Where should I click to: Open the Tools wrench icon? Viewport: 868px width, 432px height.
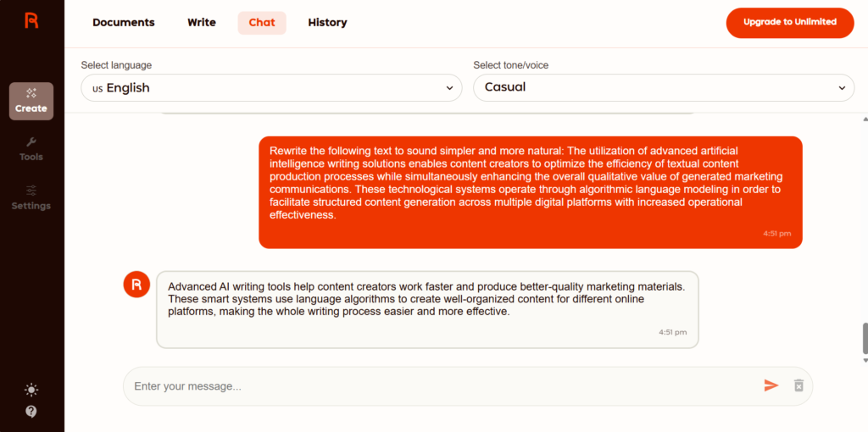[31, 142]
